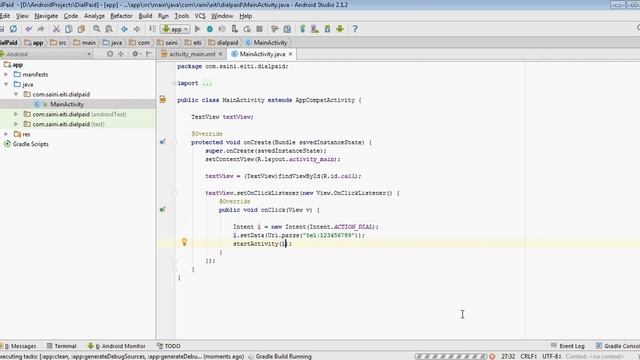Click UTF-8 encoding in status bar
This screenshot has width=640, height=360.
pos(551,356)
